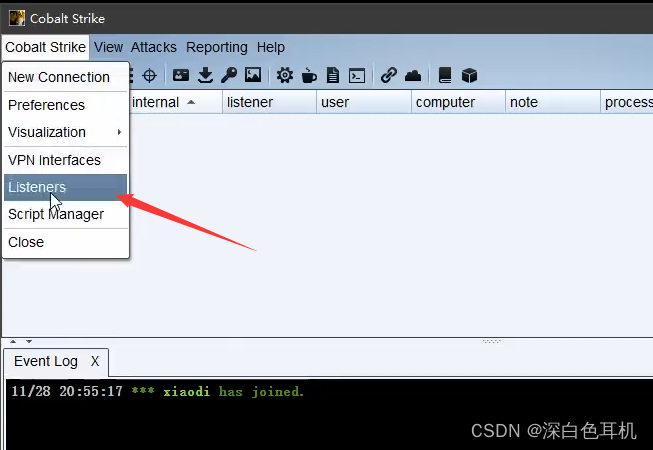This screenshot has width=653, height=450.
Task: Click the gear payload generator icon
Action: click(x=285, y=75)
